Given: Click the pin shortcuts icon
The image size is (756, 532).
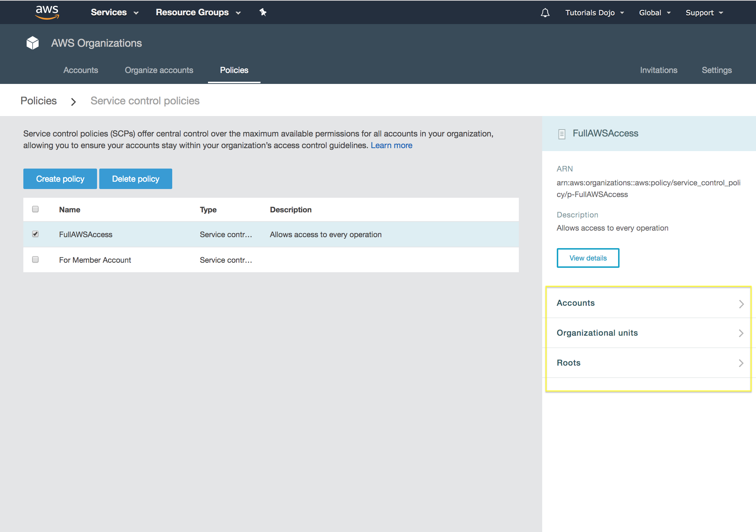Looking at the screenshot, I should point(263,12).
